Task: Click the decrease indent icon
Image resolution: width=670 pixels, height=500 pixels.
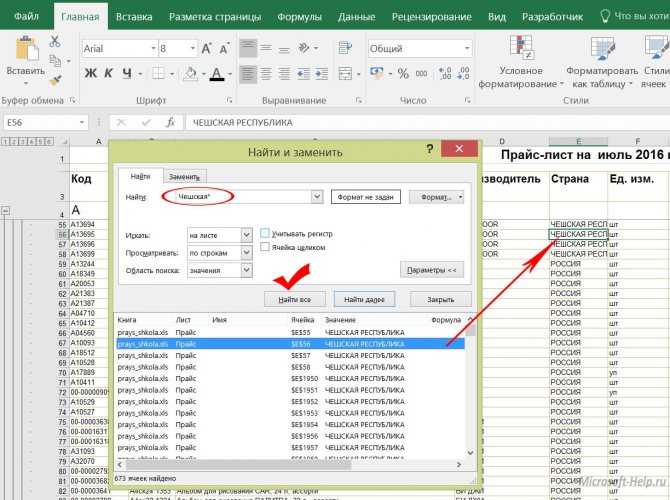Action: point(303,74)
